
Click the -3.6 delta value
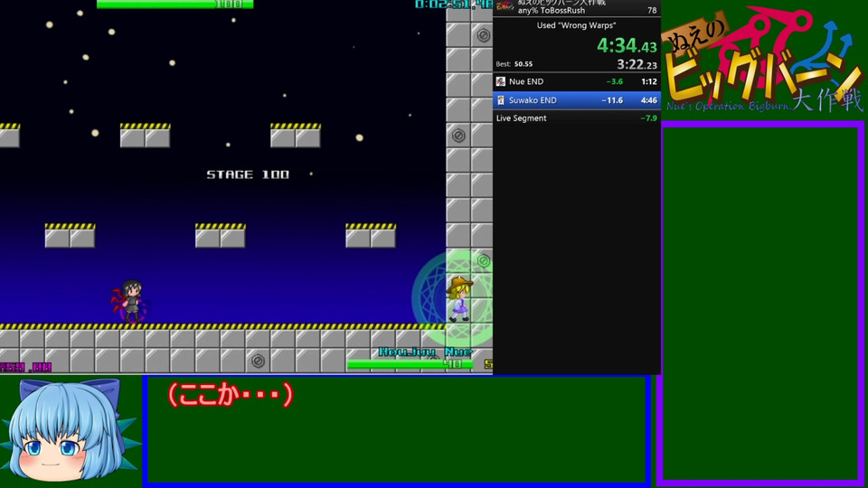point(614,81)
